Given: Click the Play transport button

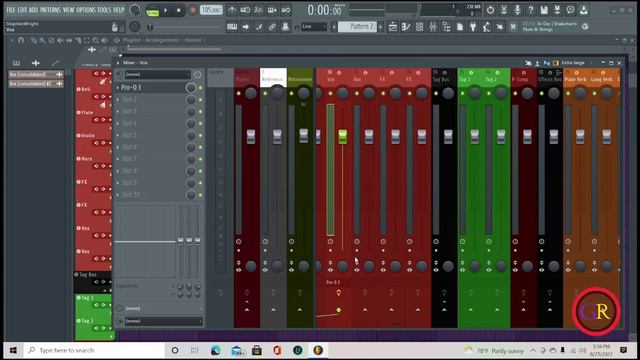Looking at the screenshot, I should [166, 10].
